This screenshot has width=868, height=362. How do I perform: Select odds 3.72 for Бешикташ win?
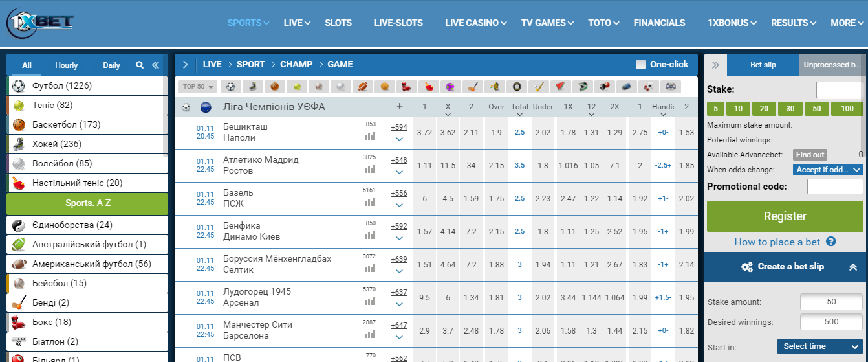click(x=424, y=133)
